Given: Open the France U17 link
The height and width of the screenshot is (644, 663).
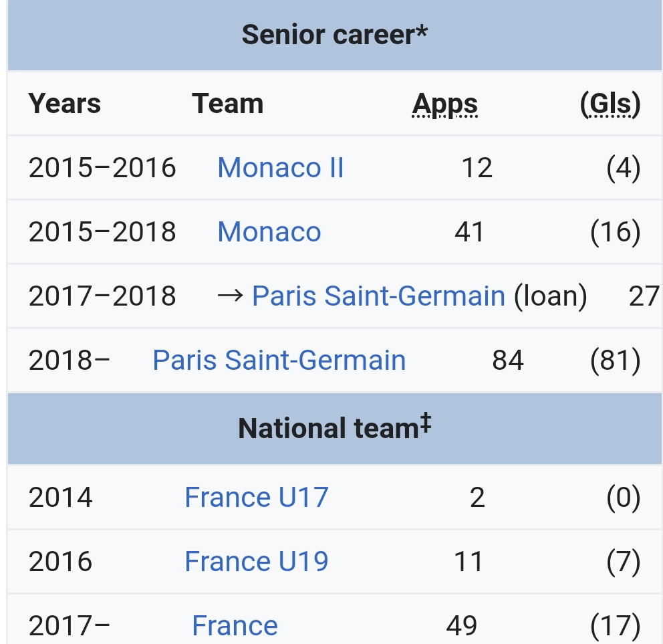Looking at the screenshot, I should pyautogui.click(x=257, y=497).
